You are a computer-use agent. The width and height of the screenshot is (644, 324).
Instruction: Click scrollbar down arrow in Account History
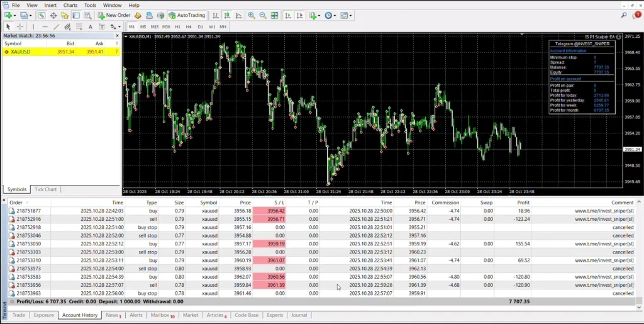(639, 307)
